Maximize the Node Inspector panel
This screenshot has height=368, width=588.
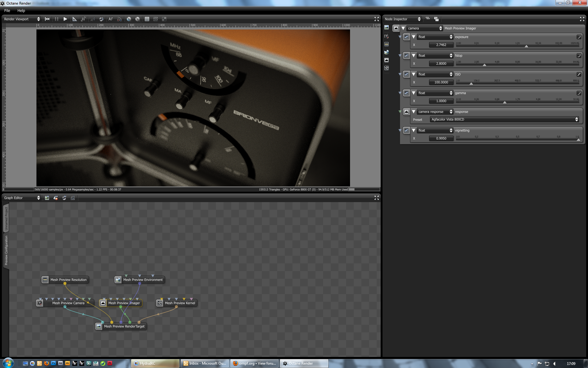pos(582,19)
